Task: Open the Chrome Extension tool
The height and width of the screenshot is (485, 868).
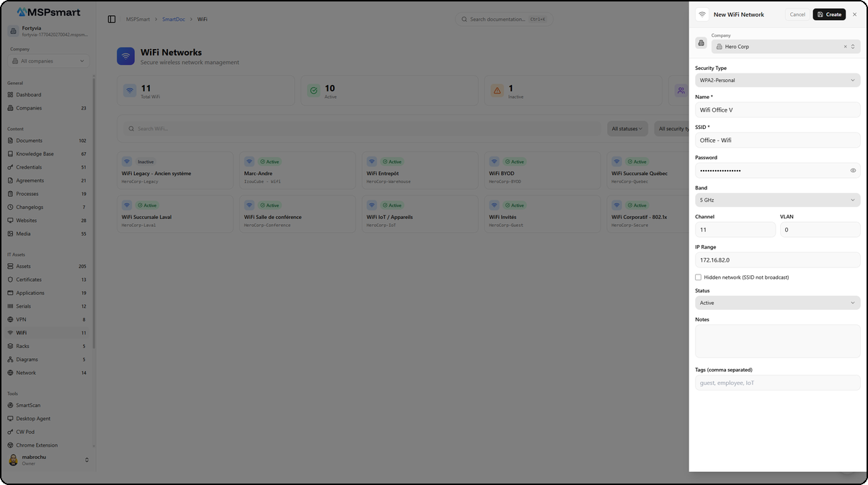Action: [37, 445]
